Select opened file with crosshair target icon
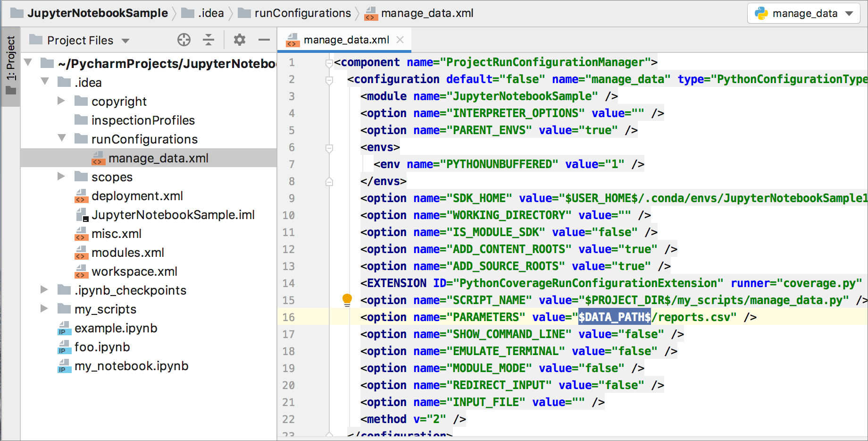The width and height of the screenshot is (868, 441). [x=184, y=40]
